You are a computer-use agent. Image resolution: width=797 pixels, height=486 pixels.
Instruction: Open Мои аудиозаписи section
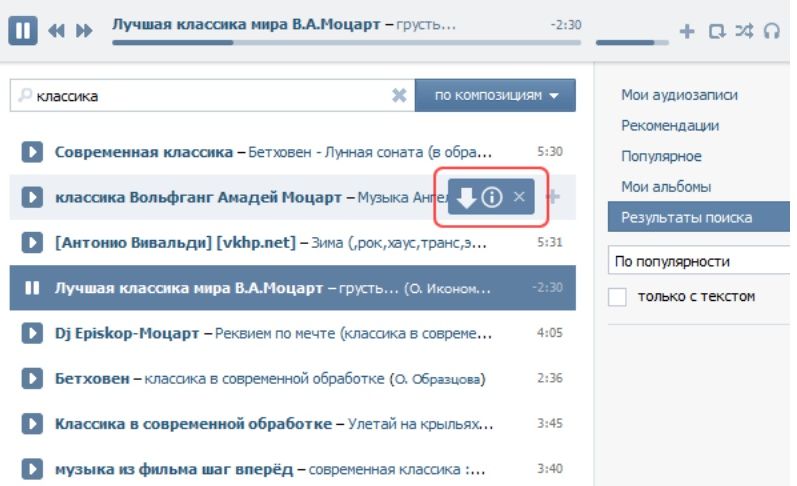679,95
